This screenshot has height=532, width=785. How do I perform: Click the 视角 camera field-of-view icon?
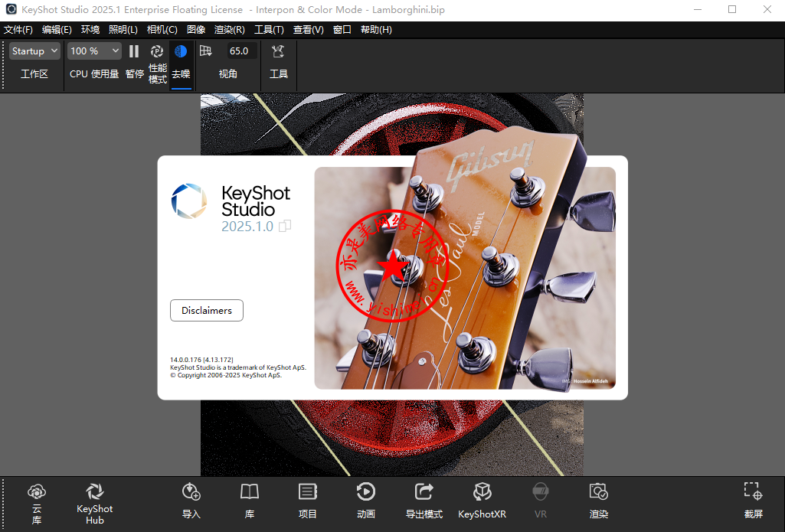point(206,51)
